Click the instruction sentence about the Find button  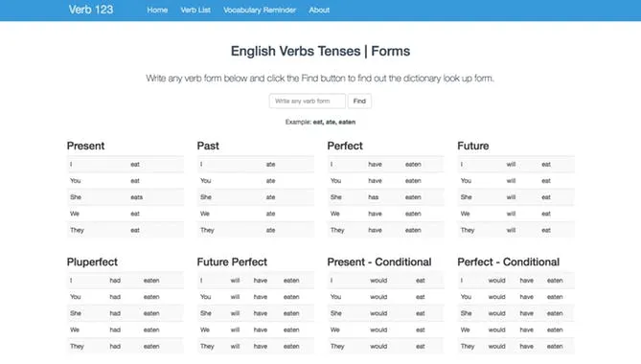(x=320, y=78)
